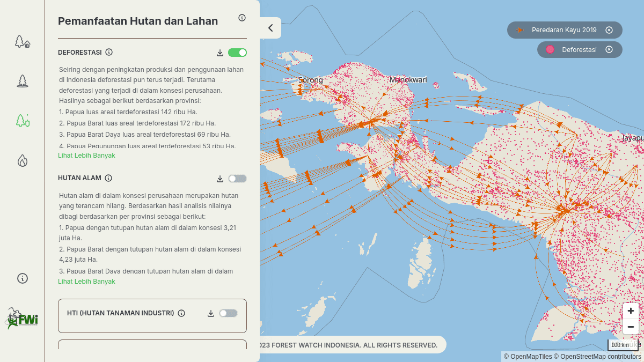The image size is (644, 362).
Task: Download the Hutan Alam data
Action: tap(220, 179)
